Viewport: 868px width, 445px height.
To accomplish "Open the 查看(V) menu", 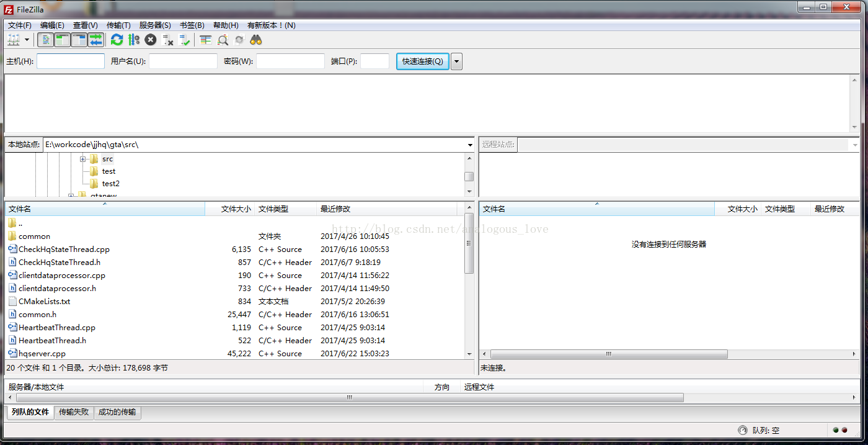I will coord(86,25).
